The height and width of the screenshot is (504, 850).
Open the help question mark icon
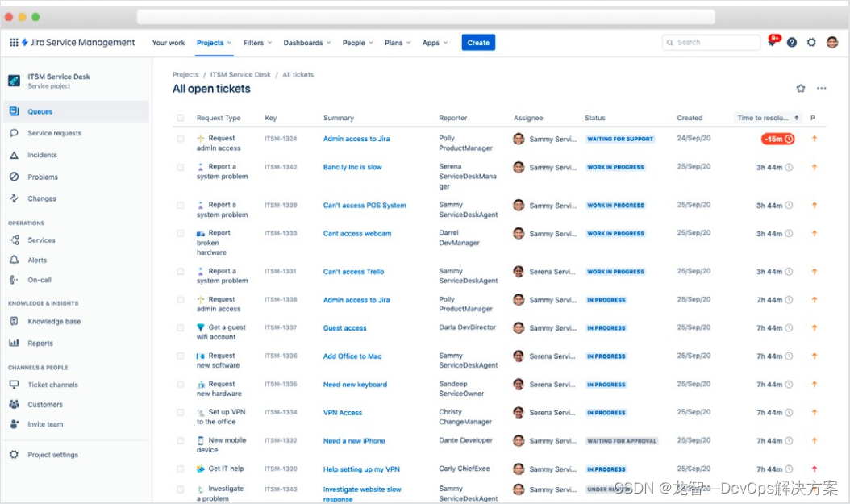click(792, 42)
